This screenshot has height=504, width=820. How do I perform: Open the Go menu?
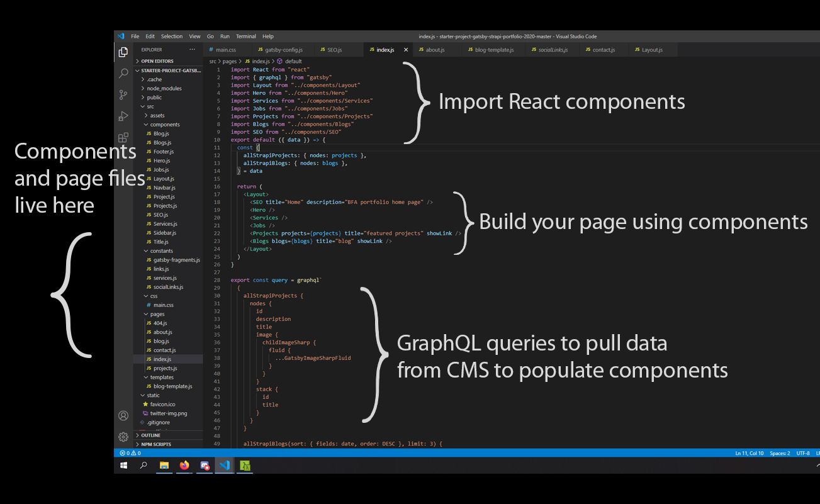[x=210, y=36]
